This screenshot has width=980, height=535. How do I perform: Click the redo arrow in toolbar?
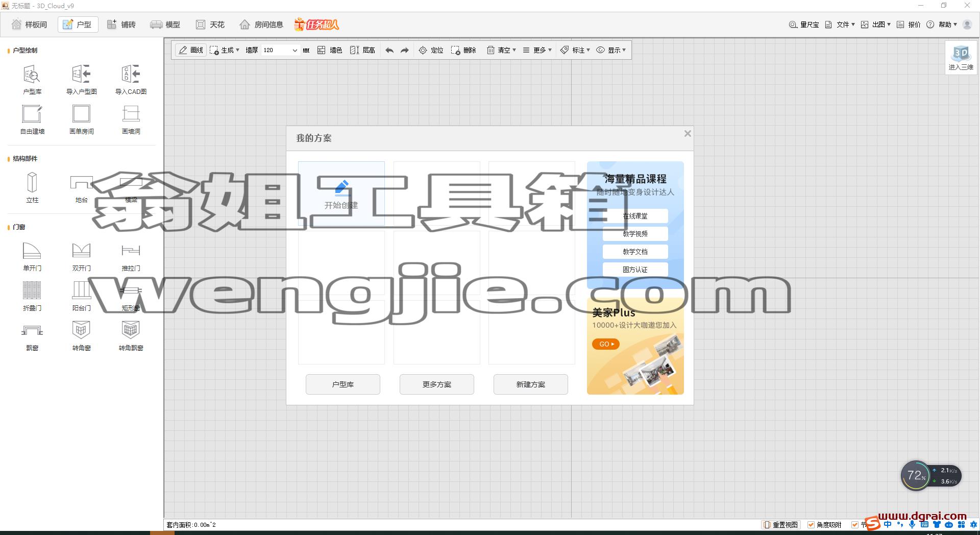[405, 50]
